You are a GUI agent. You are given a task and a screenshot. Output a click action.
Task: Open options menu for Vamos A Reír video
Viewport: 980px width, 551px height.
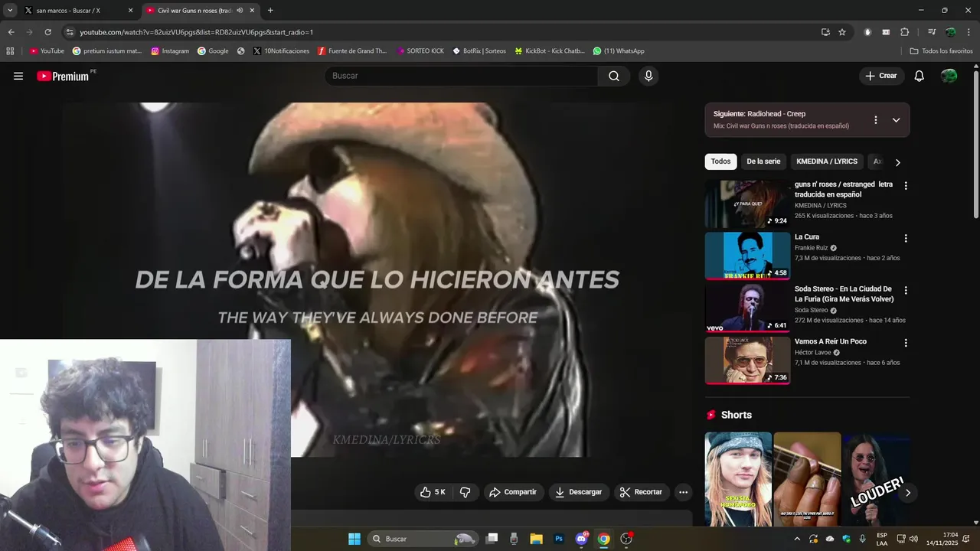click(x=906, y=343)
